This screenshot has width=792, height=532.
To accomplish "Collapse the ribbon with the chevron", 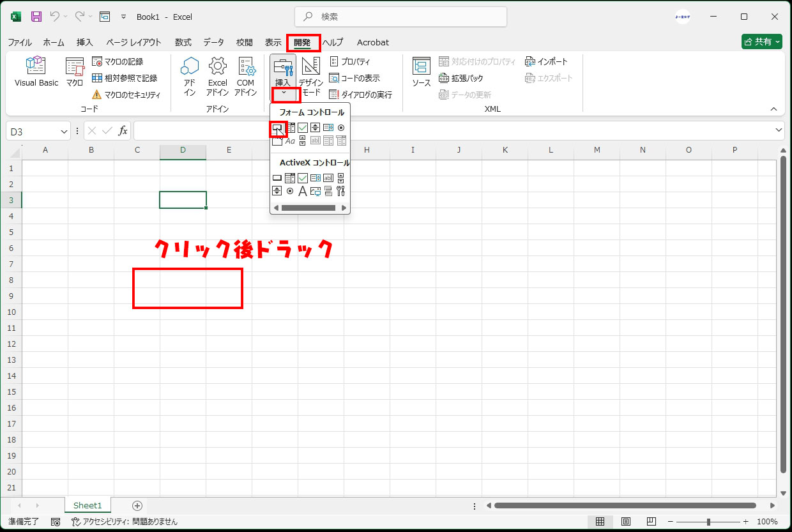I will tap(774, 109).
